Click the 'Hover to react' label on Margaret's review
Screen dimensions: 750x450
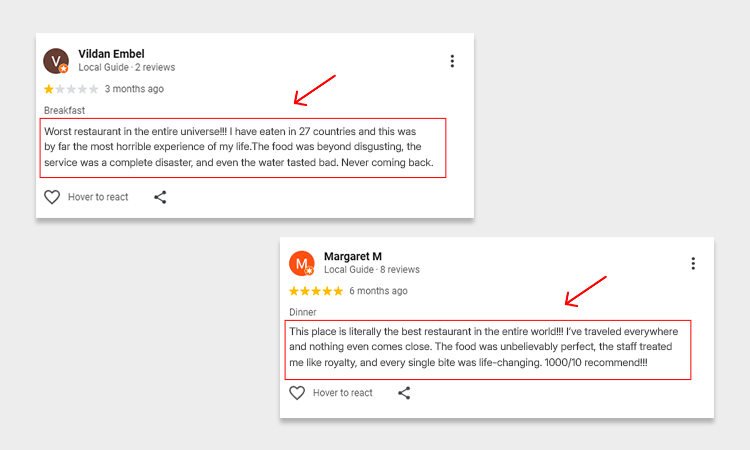[343, 393]
